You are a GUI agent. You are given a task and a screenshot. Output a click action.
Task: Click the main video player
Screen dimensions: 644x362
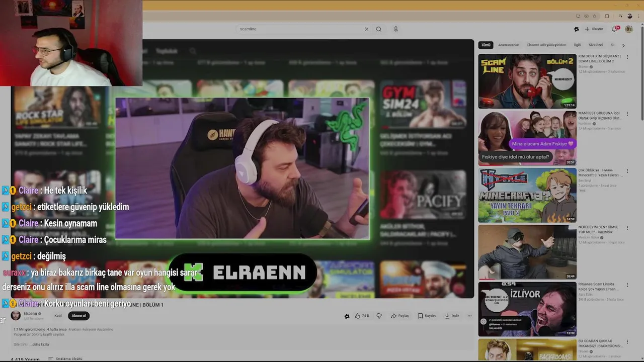tap(243, 169)
